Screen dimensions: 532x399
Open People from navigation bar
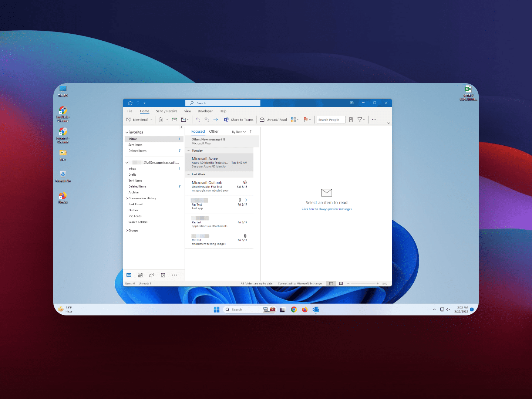click(151, 275)
